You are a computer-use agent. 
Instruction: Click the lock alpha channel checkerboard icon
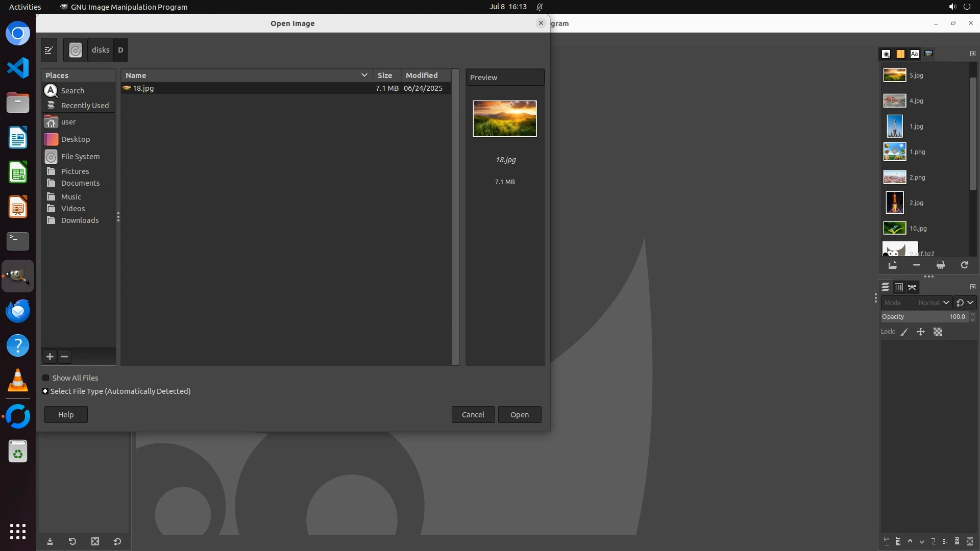pos(938,332)
